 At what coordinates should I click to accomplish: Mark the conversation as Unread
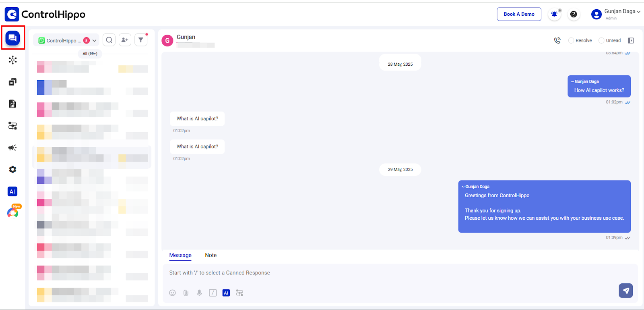pos(610,40)
